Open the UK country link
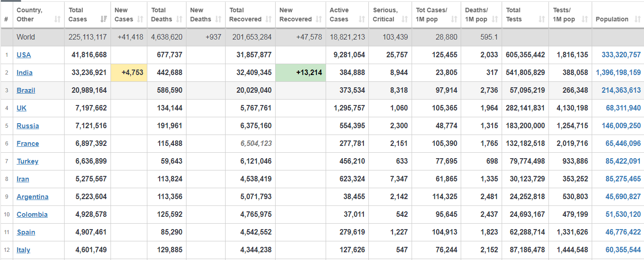 pyautogui.click(x=21, y=108)
